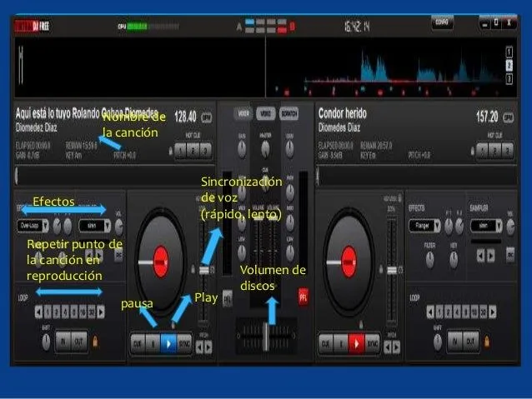Toggle the red PFL headphone button
532x399 pixels.
pyautogui.click(x=303, y=297)
